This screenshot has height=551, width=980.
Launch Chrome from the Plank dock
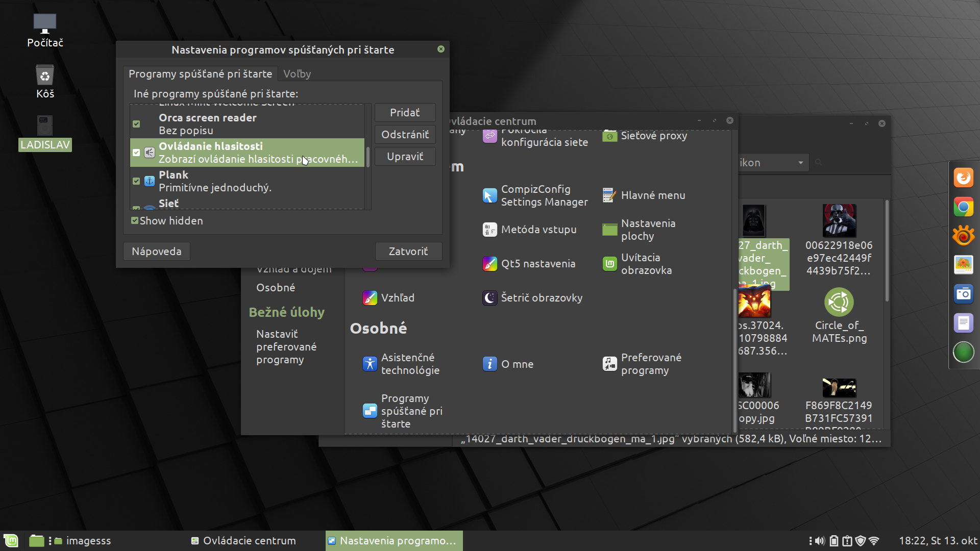(x=963, y=207)
